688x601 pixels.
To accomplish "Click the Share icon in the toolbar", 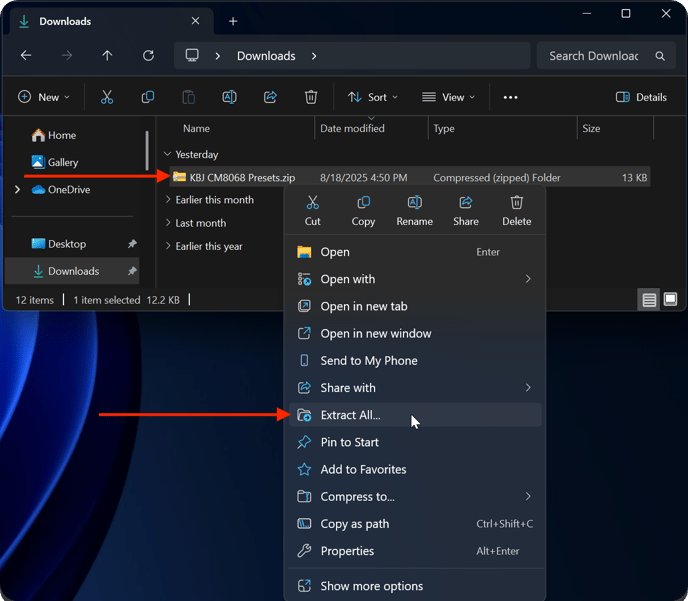I will coord(270,97).
